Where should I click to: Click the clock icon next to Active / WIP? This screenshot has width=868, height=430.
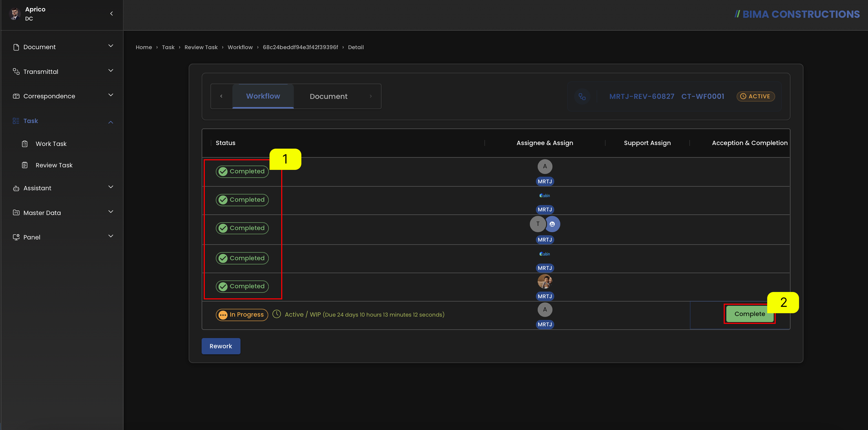tap(276, 314)
